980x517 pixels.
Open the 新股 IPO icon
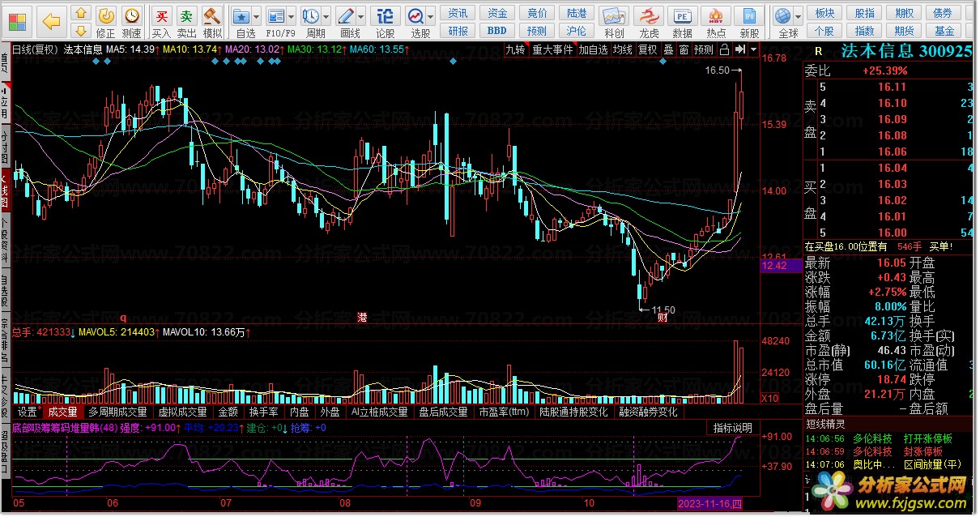(750, 22)
